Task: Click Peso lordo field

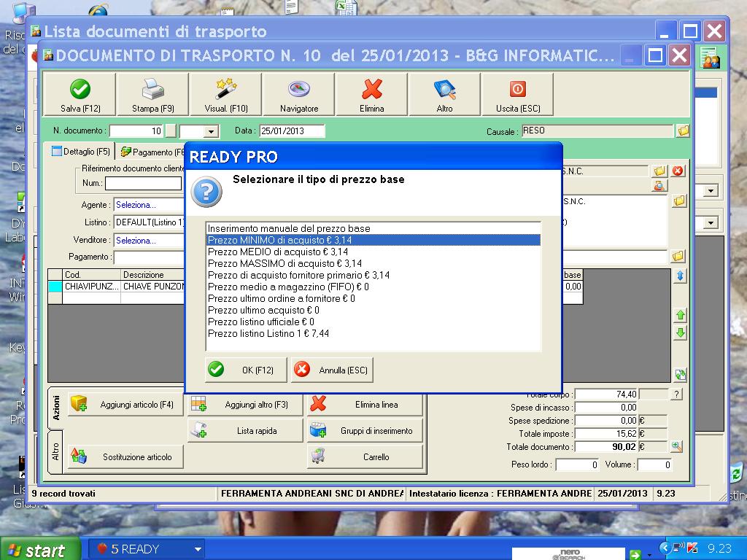Action: [x=577, y=464]
